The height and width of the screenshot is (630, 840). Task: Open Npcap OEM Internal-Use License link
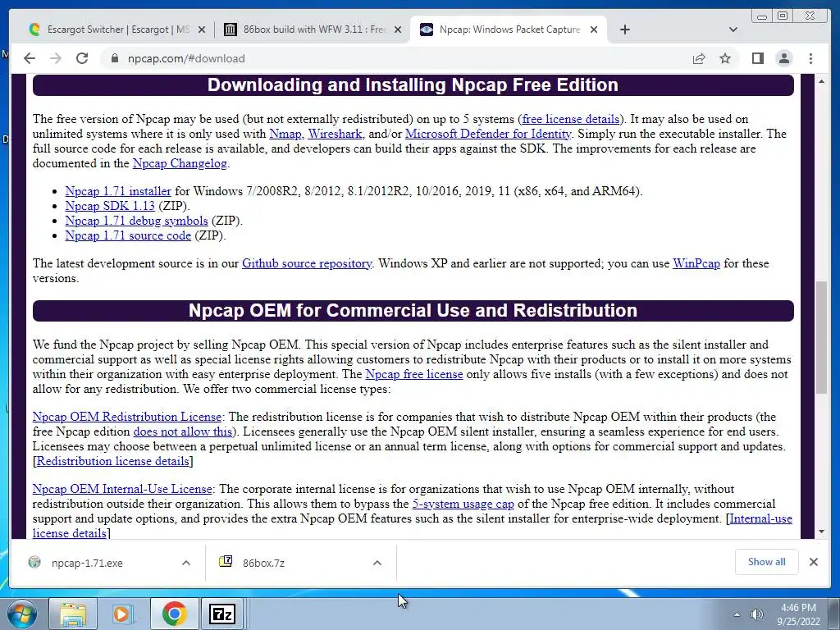[122, 489]
